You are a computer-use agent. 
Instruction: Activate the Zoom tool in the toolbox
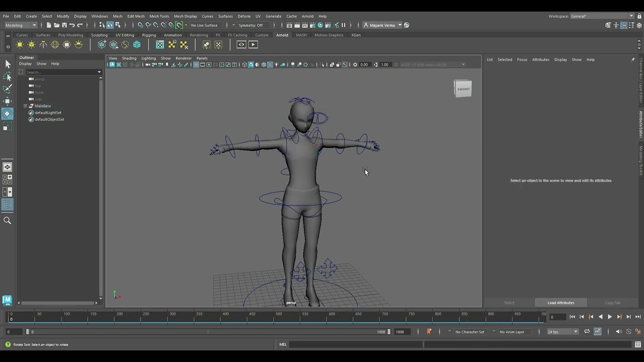pyautogui.click(x=7, y=220)
